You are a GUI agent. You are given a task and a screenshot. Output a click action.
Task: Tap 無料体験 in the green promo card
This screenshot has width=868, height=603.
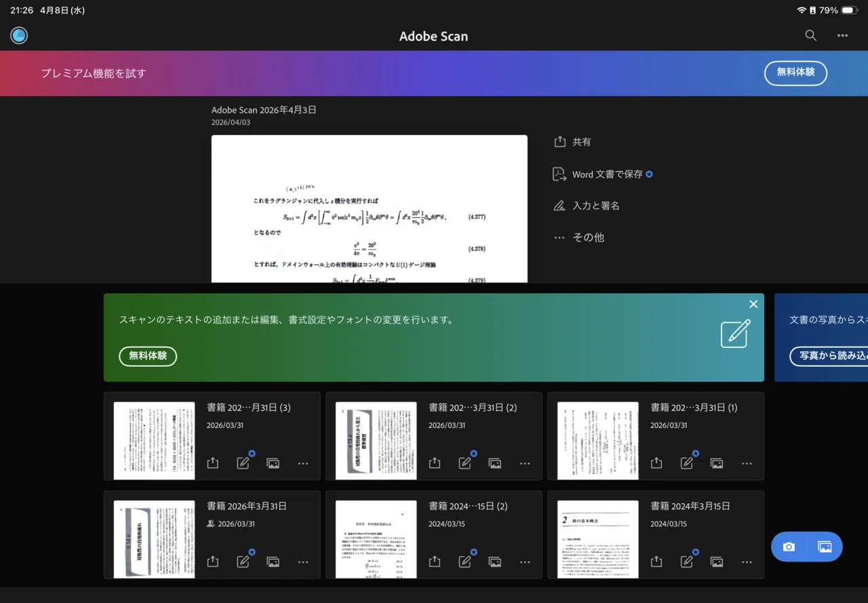coord(148,356)
